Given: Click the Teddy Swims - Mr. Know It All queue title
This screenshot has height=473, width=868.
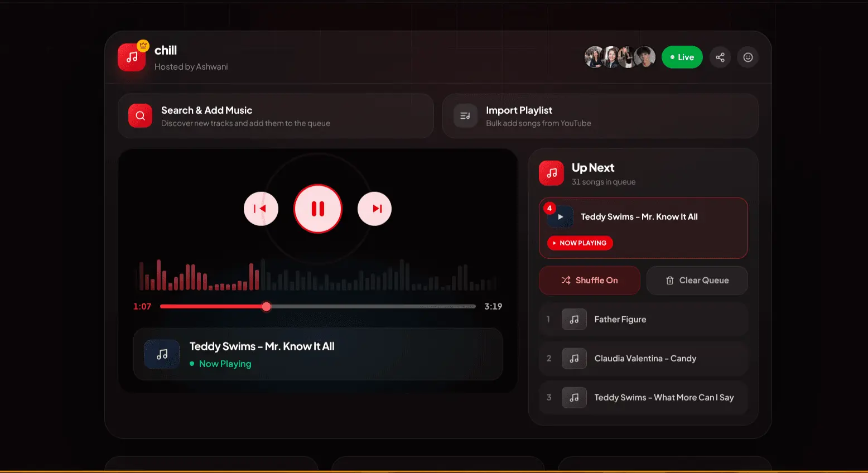Looking at the screenshot, I should pyautogui.click(x=639, y=217).
